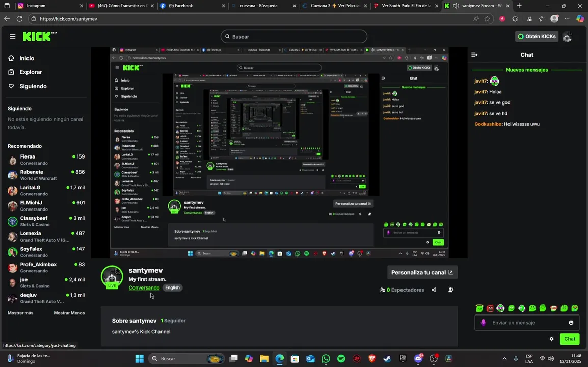588x367 pixels.
Task: Switch to Ver South Park tab
Action: coord(406,6)
